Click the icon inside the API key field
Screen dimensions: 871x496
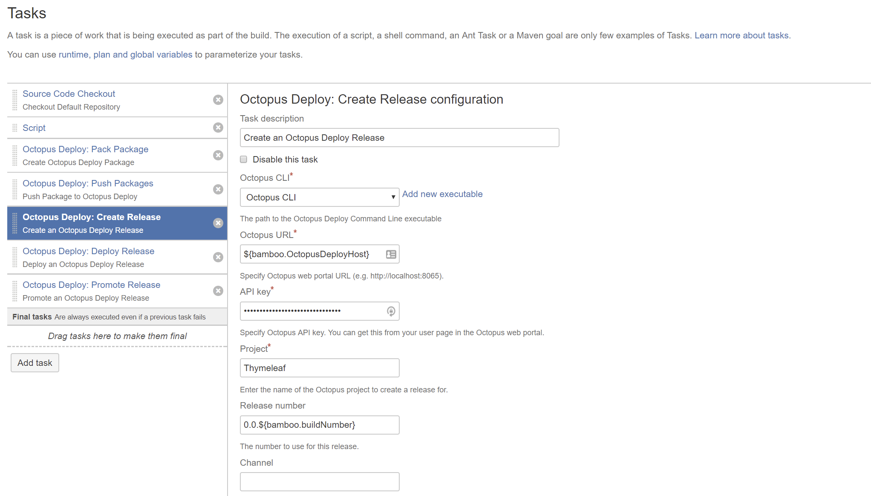(x=391, y=311)
